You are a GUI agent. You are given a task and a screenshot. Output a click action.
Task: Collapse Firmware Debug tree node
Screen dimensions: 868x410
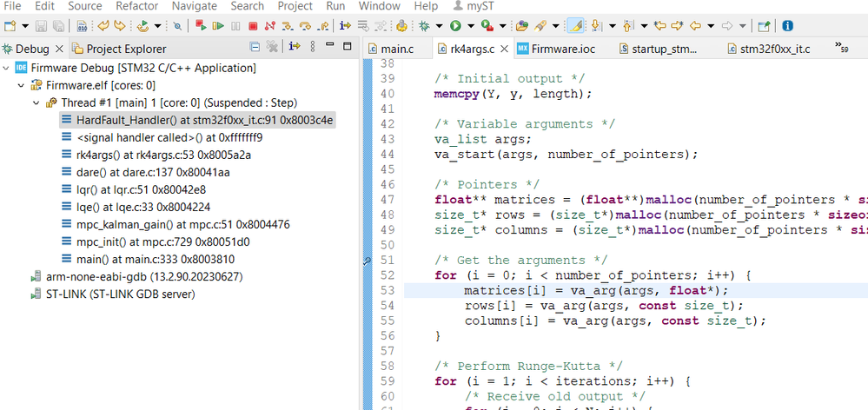click(x=6, y=68)
